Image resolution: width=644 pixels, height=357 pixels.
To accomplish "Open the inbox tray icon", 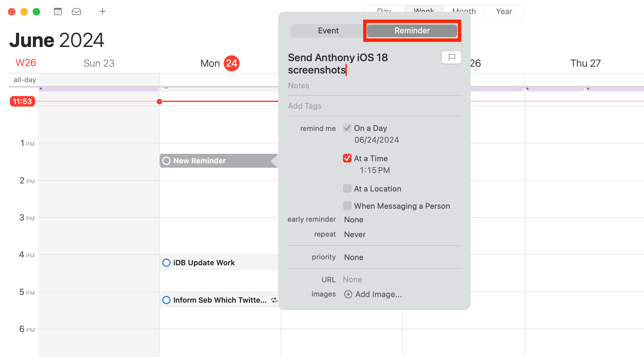I will tap(76, 12).
